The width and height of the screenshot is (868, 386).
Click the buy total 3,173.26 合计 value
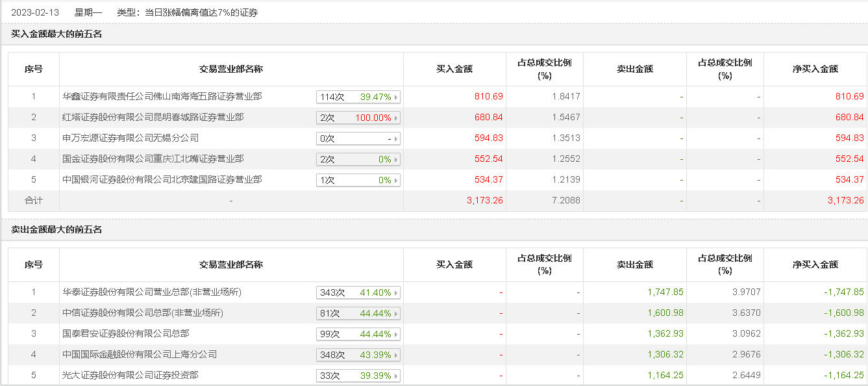[484, 200]
